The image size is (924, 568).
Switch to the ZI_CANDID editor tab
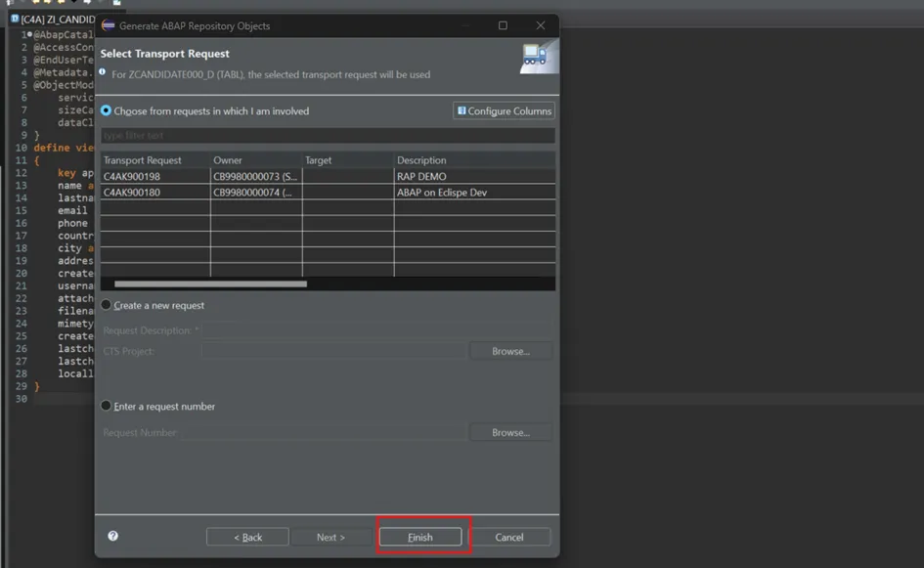(x=54, y=19)
